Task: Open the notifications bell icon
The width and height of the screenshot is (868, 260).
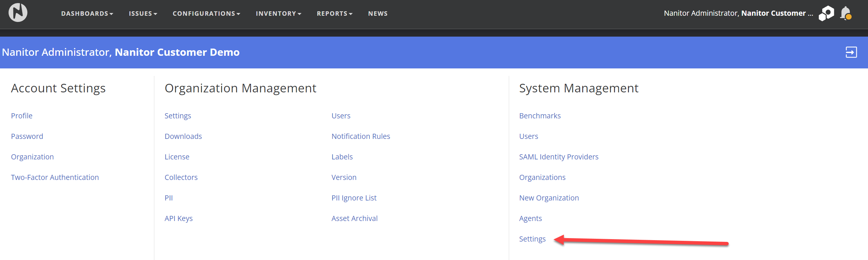Action: [845, 13]
